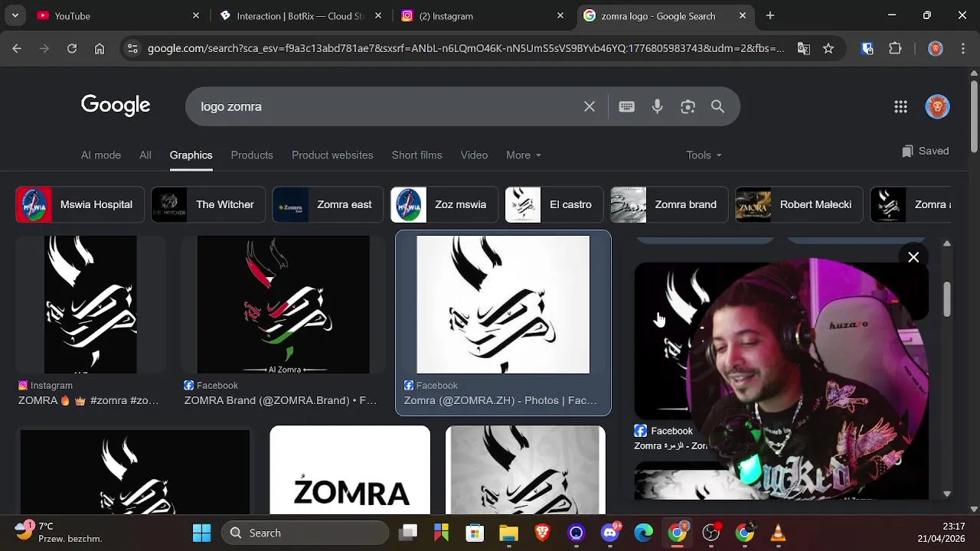Close the image preview panel
Screen dimensions: 980x551
(x=913, y=257)
